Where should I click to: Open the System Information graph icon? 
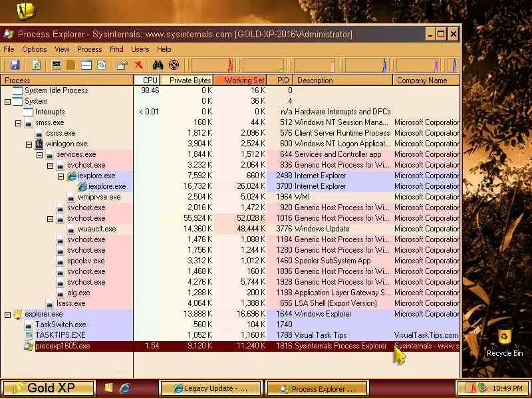[x=57, y=65]
